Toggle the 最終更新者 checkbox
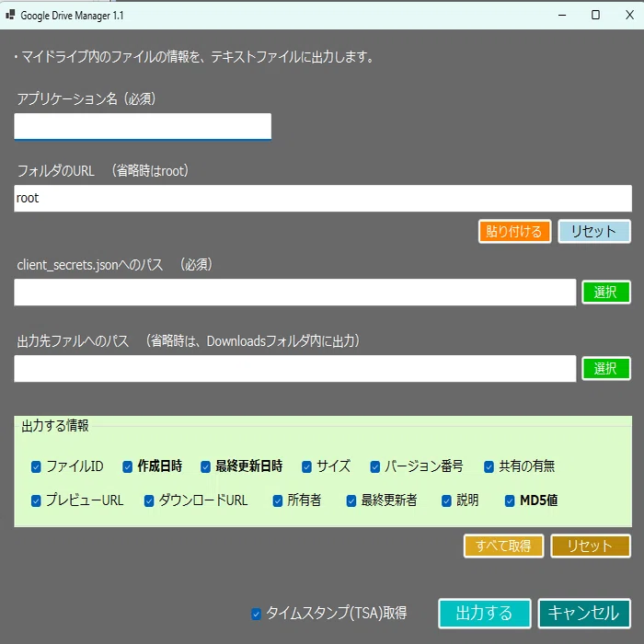 point(351,500)
